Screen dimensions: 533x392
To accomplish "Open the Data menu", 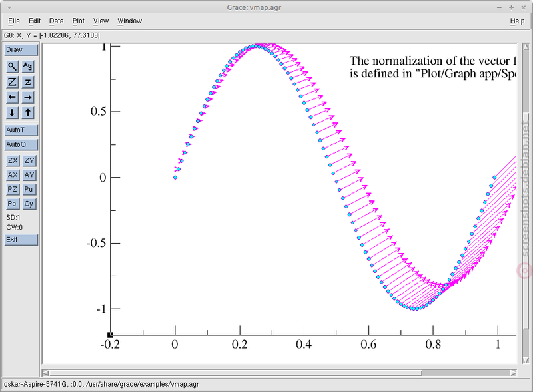I will pos(56,21).
